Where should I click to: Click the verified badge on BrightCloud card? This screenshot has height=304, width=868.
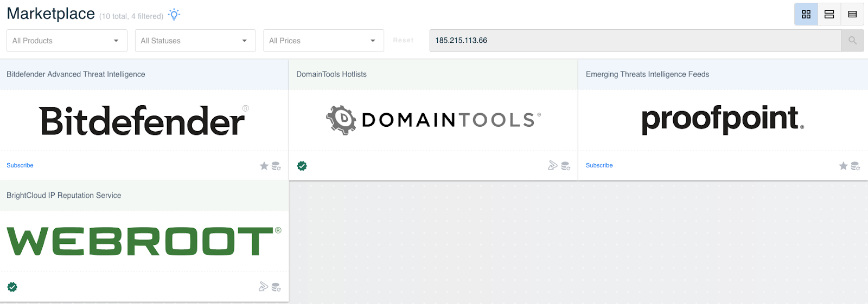coord(12,287)
